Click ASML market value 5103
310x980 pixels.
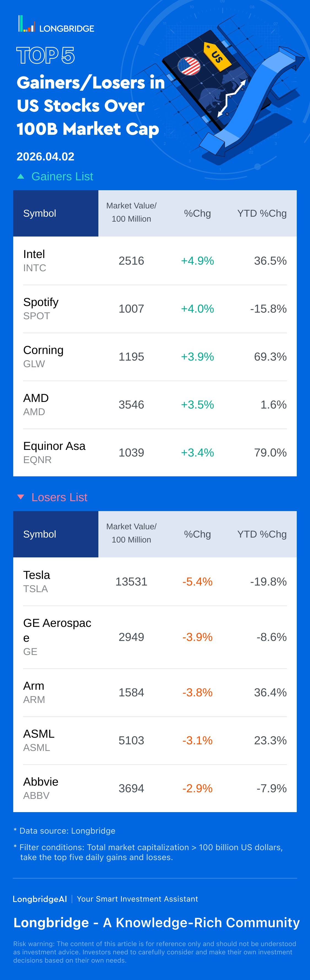coord(131,740)
